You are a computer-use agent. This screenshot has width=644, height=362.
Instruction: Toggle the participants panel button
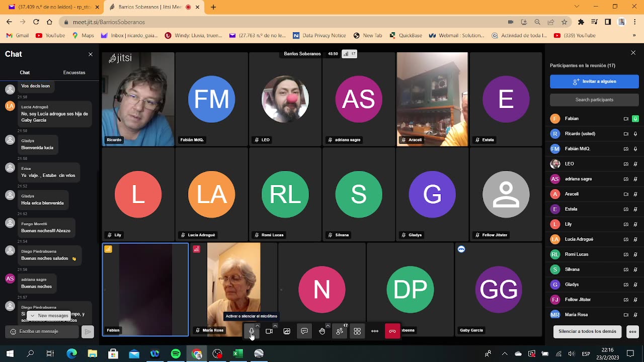340,331
